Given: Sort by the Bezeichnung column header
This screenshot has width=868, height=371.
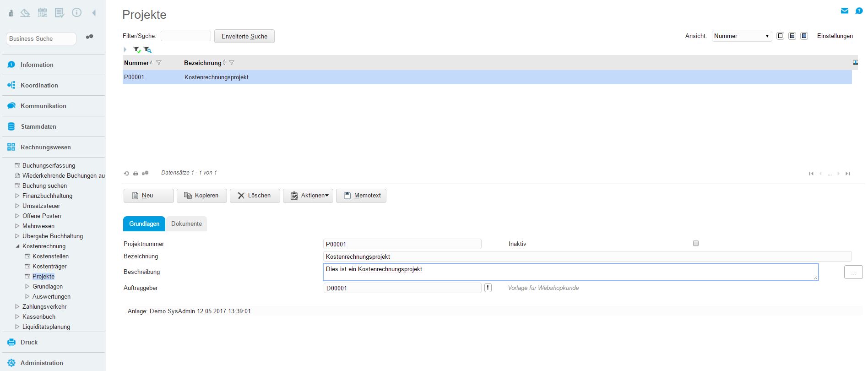Looking at the screenshot, I should [203, 63].
